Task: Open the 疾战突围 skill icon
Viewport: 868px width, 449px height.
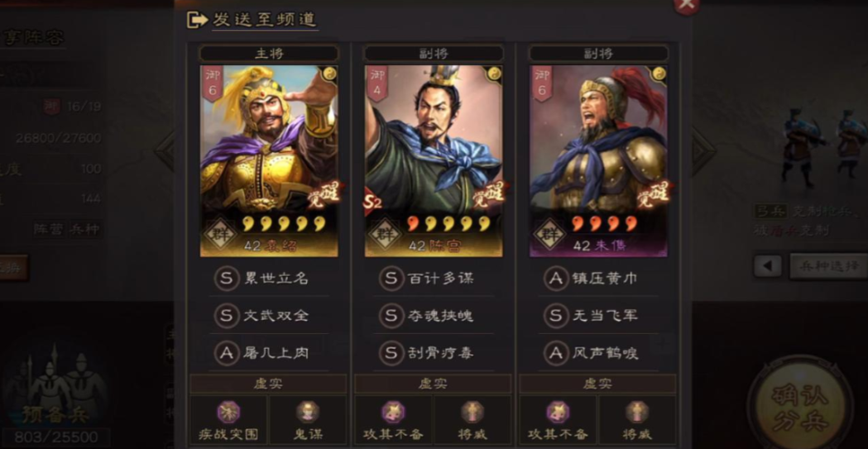Action: tap(228, 412)
